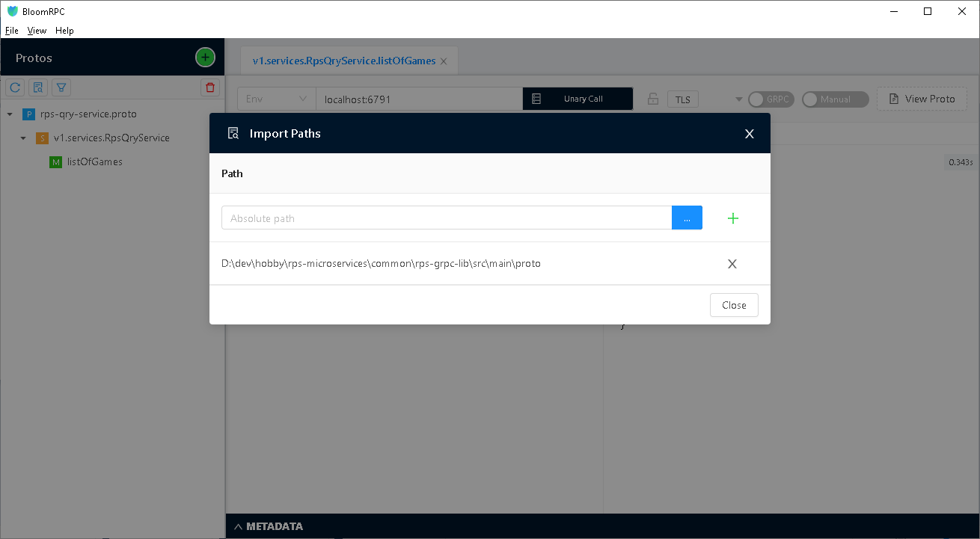
Task: Reload protos with the refresh icon
Action: [14, 87]
